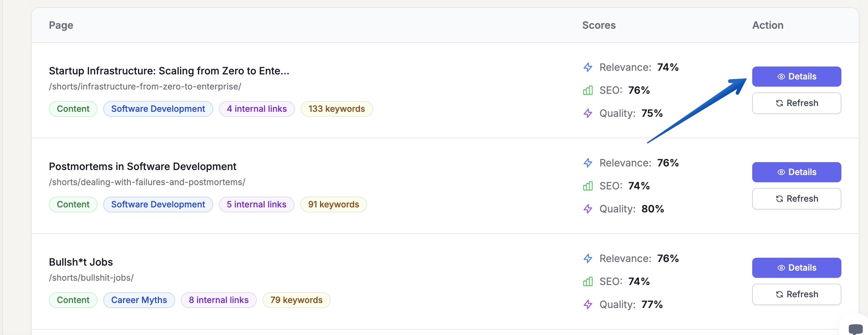
Task: Click the Scores column header
Action: [598, 25]
